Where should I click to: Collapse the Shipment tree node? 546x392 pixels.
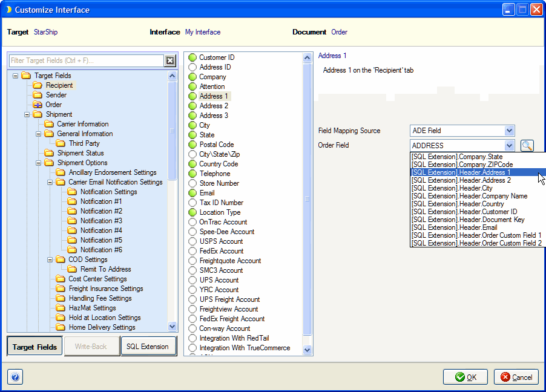click(27, 114)
